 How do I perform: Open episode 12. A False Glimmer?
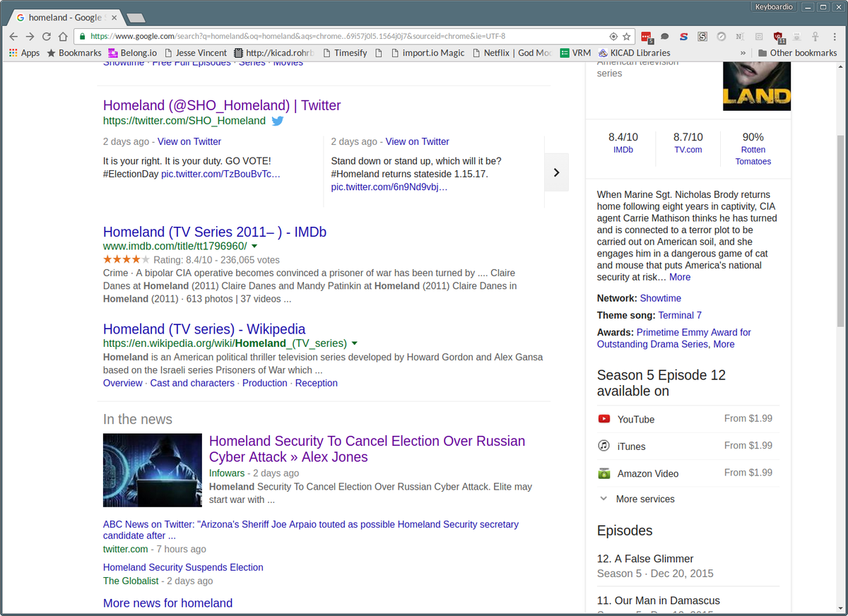tap(645, 559)
